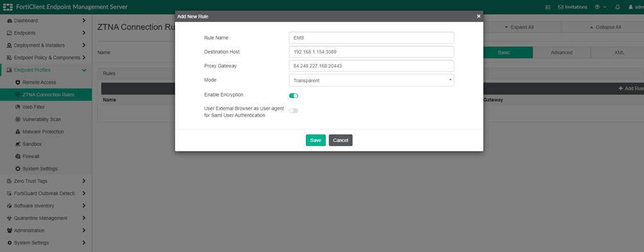Click the Collapse All button
644x252 pixels.
pos(602,27)
